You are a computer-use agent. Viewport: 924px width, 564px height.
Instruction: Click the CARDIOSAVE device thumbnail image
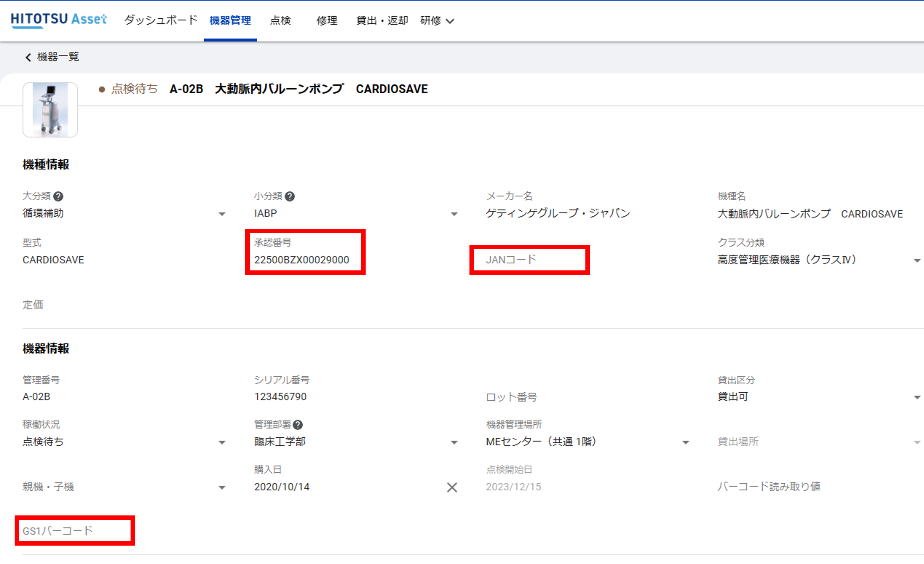click(x=50, y=110)
